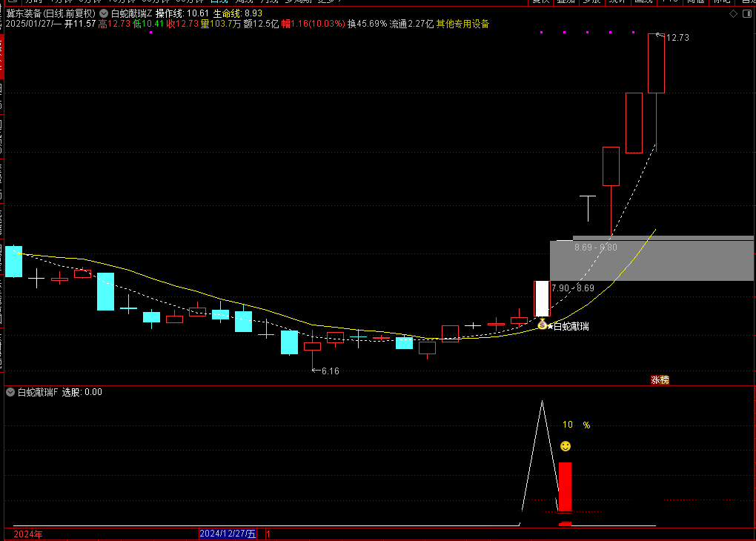This screenshot has width=756, height=541.
Task: Expand the 白蛇献瑞F sub-indicator arrow
Action: coord(10,392)
